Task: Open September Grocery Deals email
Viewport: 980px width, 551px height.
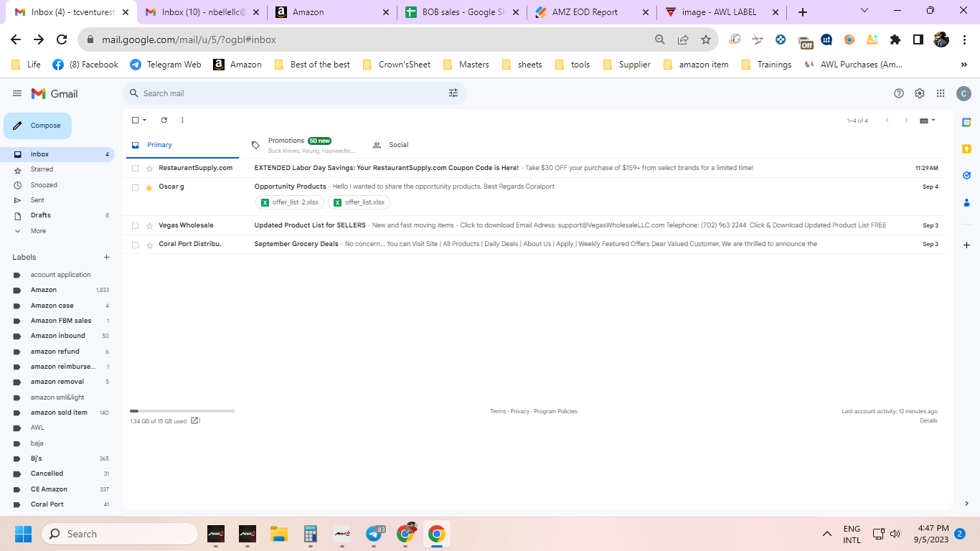Action: [535, 245]
